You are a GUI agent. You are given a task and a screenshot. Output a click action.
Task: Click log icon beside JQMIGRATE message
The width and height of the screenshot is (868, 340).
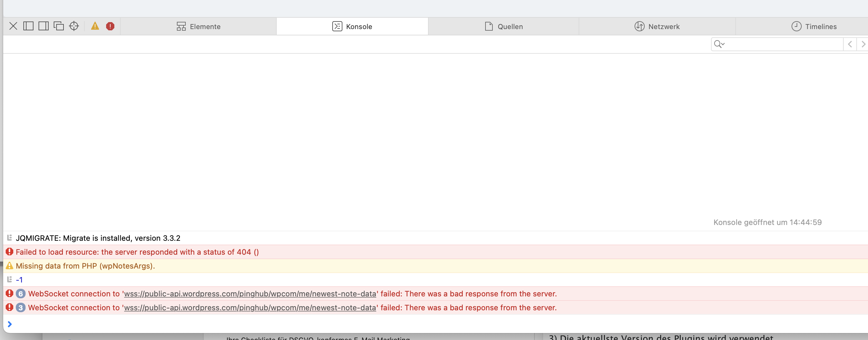pos(9,238)
